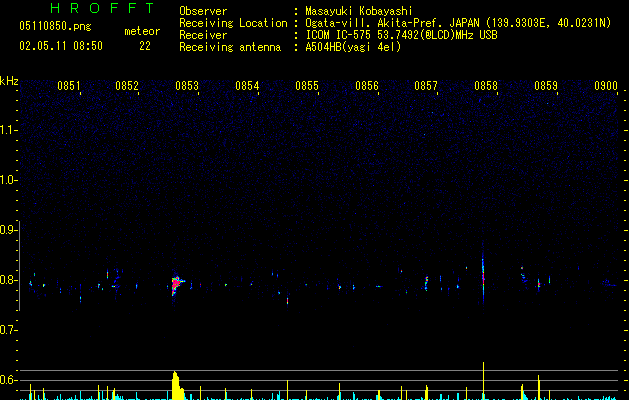Click the observer name Masayuki Kobayashi
Screen dimensions: 629x400
359,11
